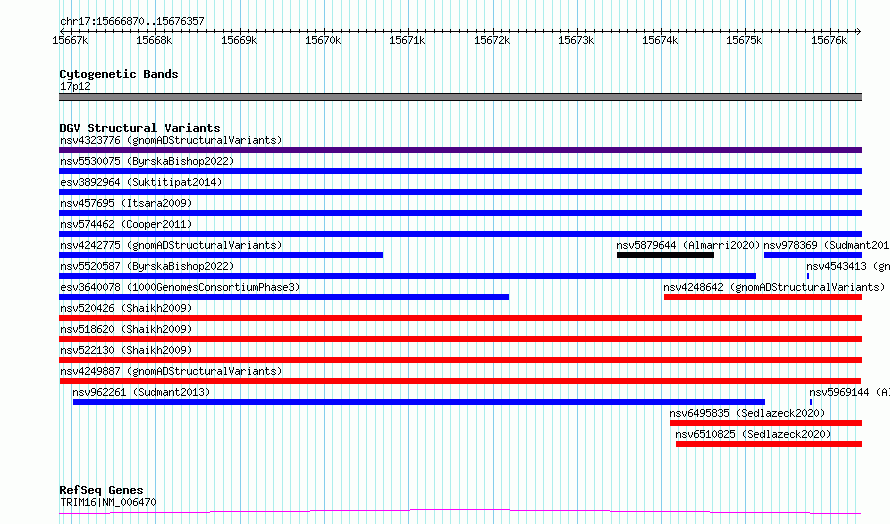Click the Cytogenetic Bands track heading
The image size is (890, 524).
coord(119,74)
